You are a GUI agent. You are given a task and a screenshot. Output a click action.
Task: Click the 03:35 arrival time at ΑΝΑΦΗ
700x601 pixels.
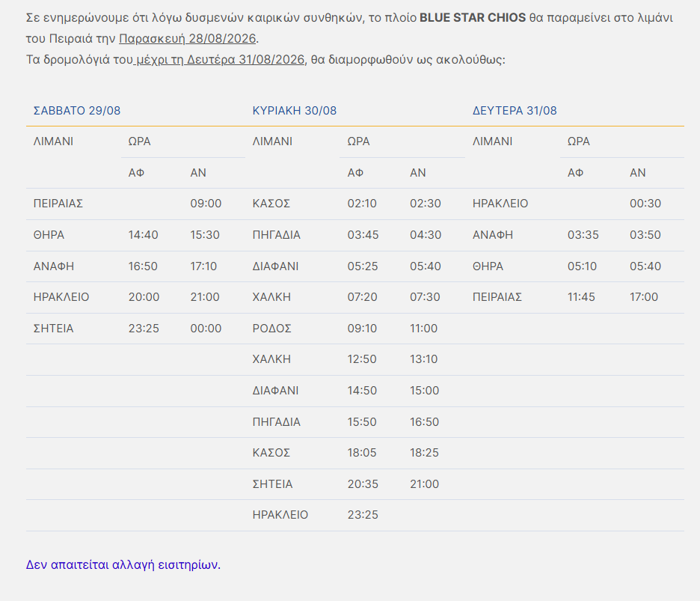point(583,235)
